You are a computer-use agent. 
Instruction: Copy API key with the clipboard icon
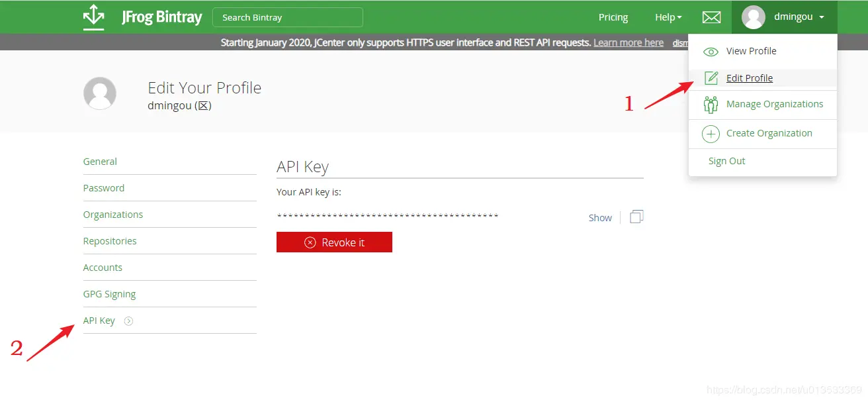click(636, 217)
